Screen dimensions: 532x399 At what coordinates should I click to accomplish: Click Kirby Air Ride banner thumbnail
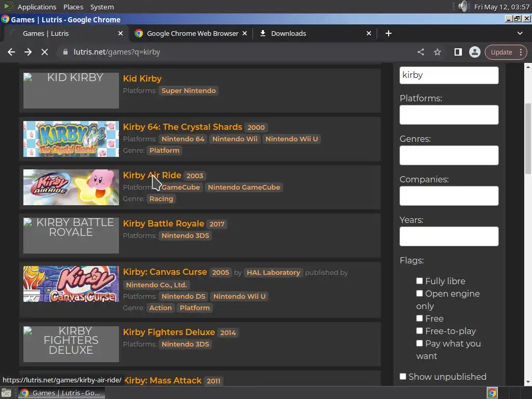[x=71, y=187]
